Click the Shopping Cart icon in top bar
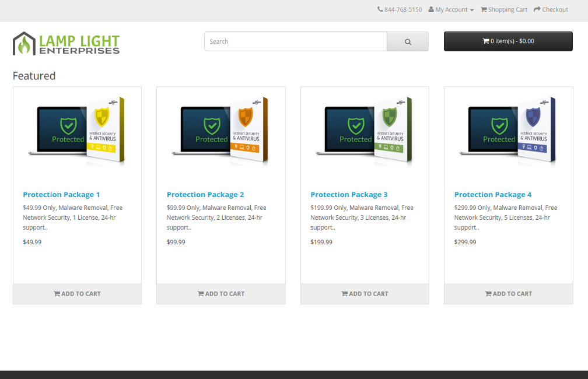The image size is (588, 379). [x=484, y=9]
